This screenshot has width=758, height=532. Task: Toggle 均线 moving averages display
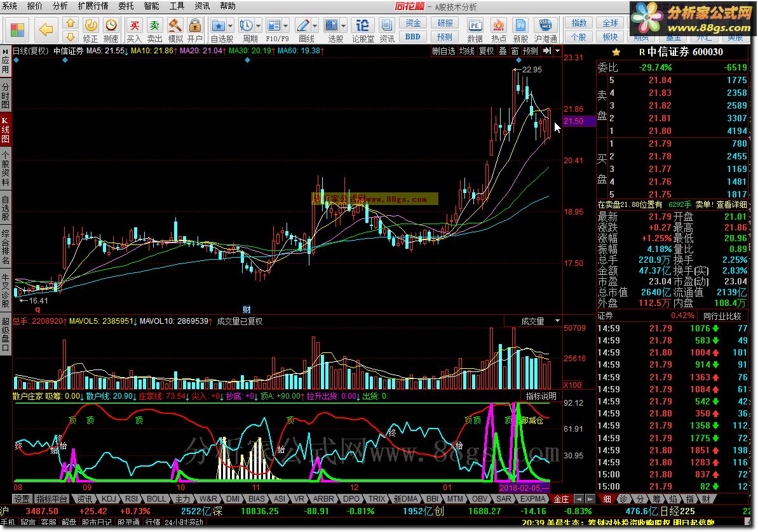(466, 51)
